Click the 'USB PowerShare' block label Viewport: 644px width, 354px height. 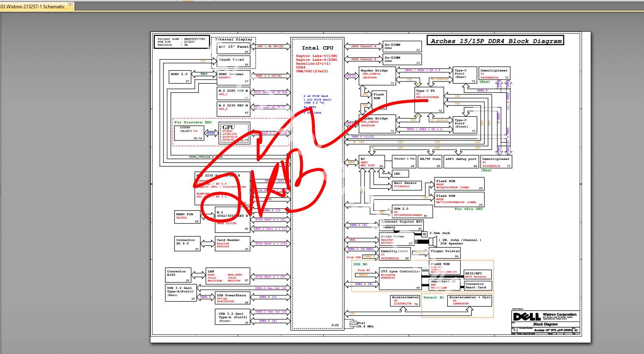coord(231,296)
